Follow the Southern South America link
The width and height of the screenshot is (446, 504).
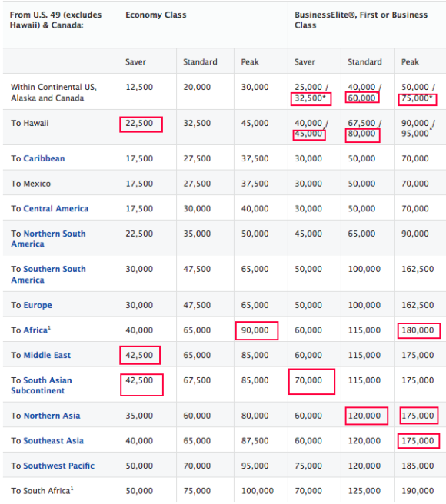48,274
